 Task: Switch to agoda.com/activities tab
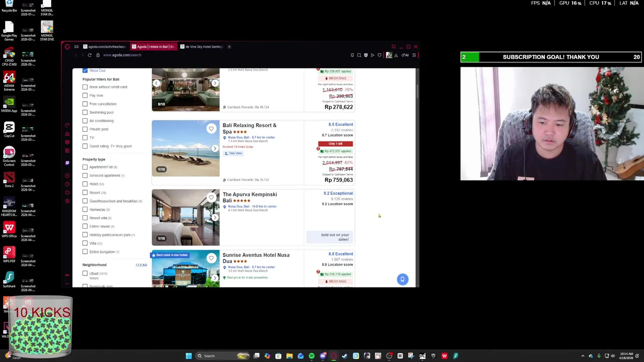pos(105,47)
